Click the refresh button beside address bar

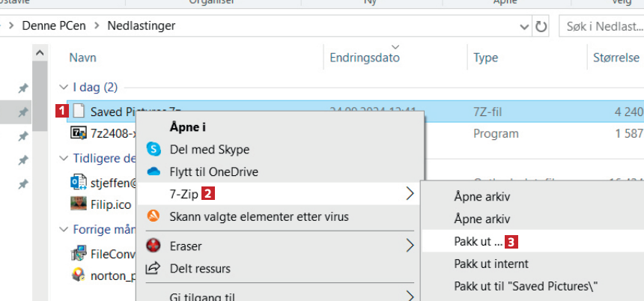pos(541,26)
